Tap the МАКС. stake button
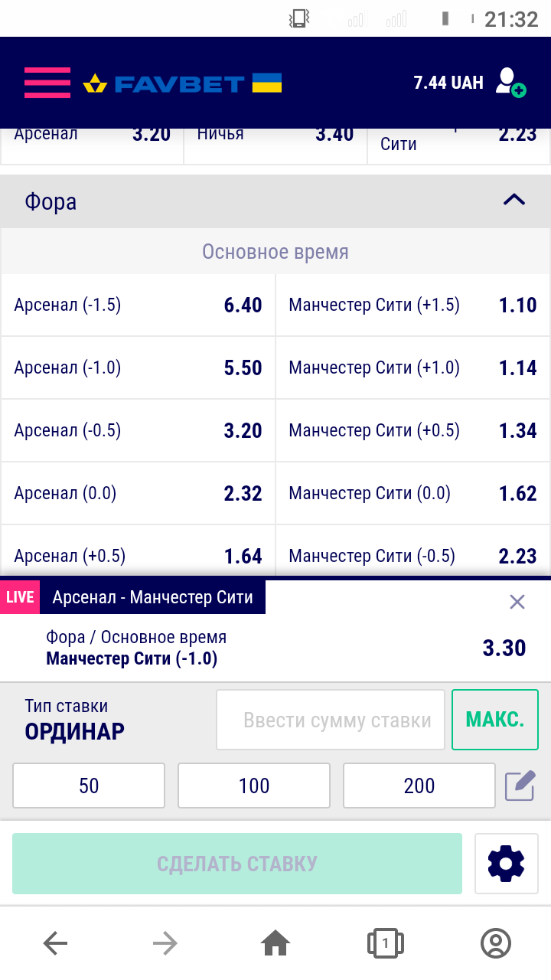Image resolution: width=551 pixels, height=980 pixels. click(494, 720)
